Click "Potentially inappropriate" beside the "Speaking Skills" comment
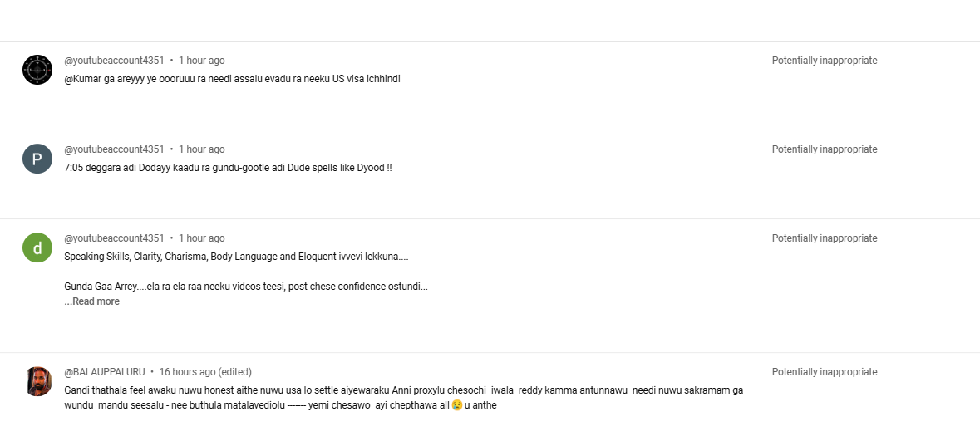Viewport: 980px width, 441px height. 824,238
